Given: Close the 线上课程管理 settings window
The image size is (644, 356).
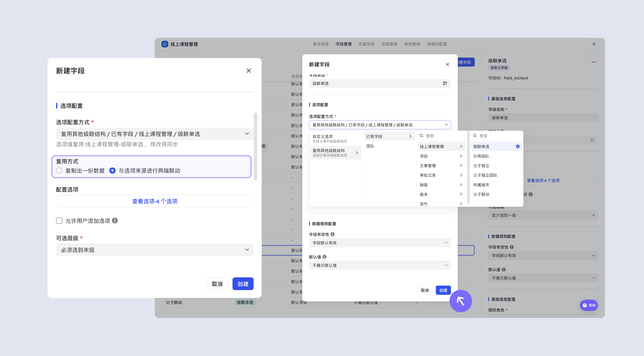Looking at the screenshot, I should tap(594, 44).
